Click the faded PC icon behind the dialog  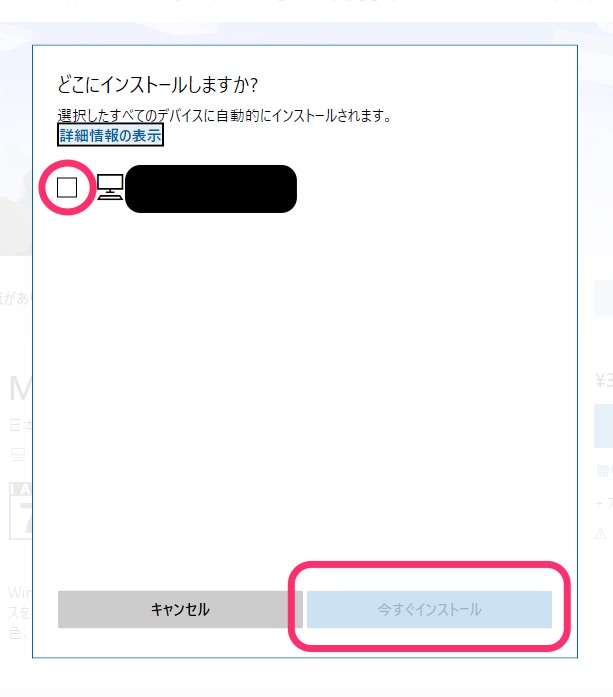18,455
